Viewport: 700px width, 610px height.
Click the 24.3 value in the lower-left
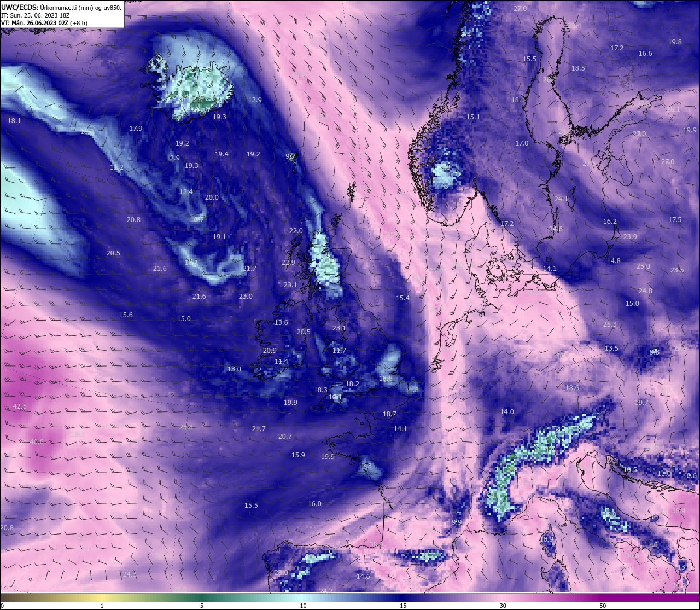130,574
